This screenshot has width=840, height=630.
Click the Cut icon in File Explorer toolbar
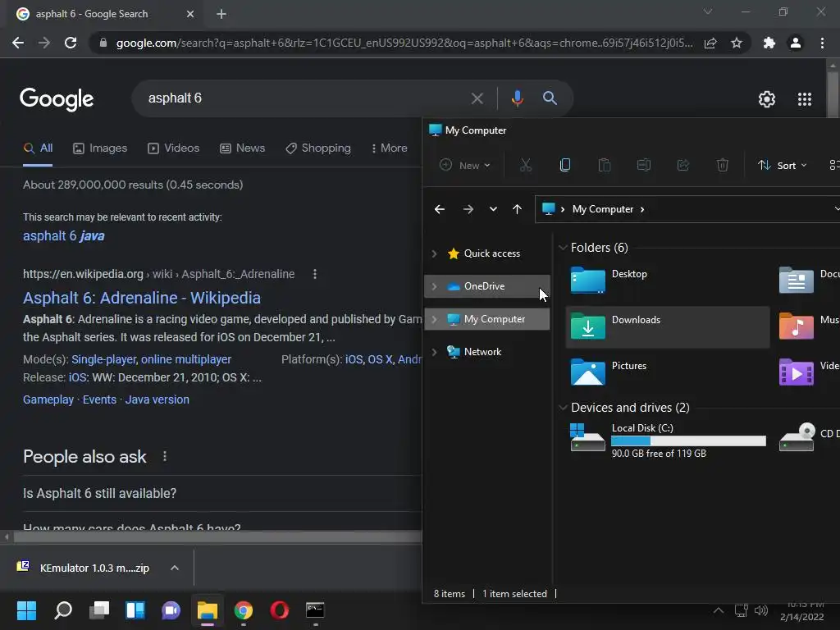(526, 165)
